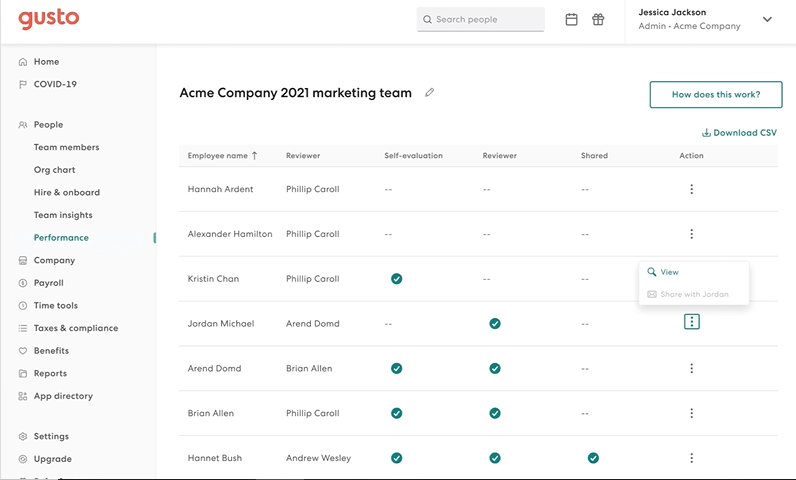Select Alexander Hamilton employee name
This screenshot has width=796, height=480.
point(230,234)
